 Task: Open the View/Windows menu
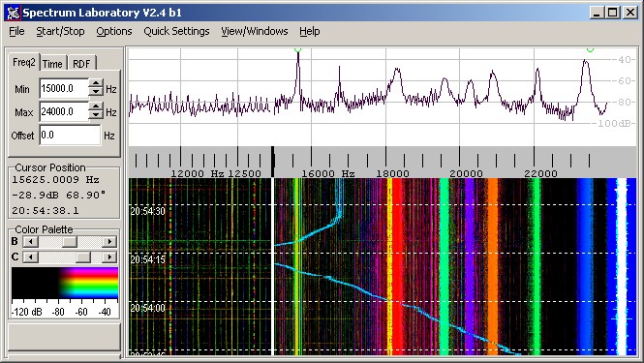[255, 31]
